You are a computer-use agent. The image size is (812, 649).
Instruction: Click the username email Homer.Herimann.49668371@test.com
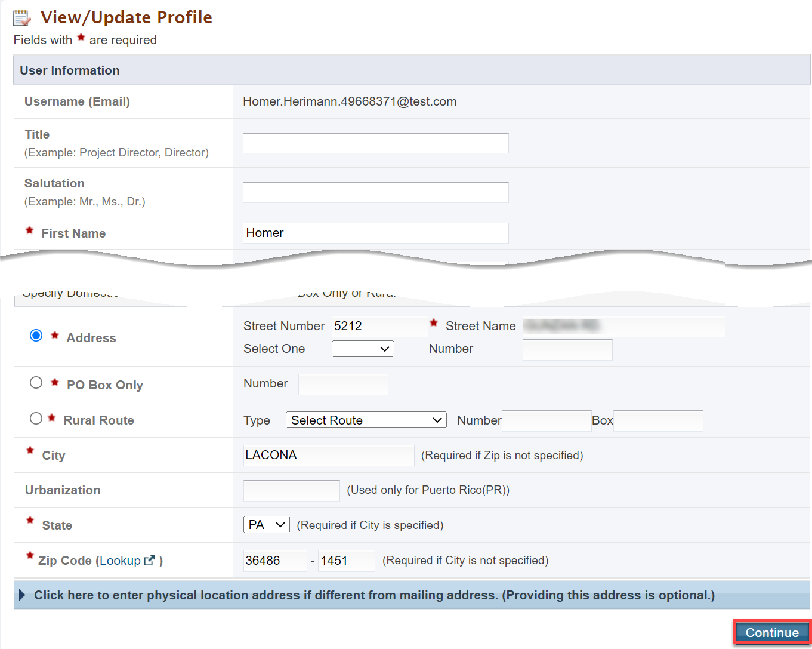pyautogui.click(x=350, y=101)
